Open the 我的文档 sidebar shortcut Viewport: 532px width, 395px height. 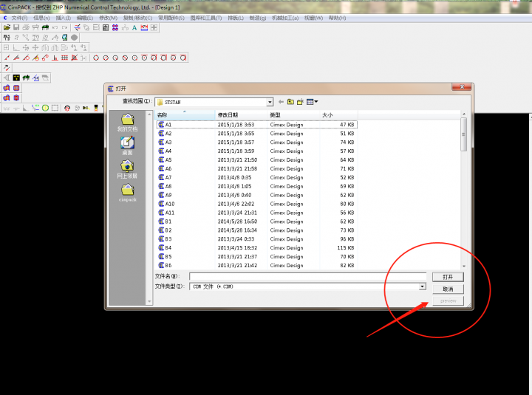[127, 123]
